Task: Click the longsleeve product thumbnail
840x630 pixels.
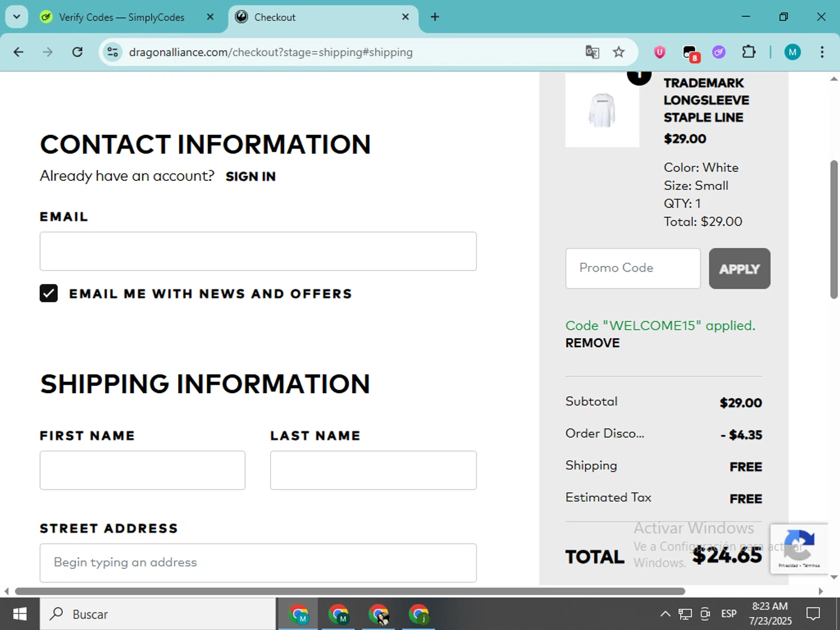Action: pyautogui.click(x=602, y=110)
